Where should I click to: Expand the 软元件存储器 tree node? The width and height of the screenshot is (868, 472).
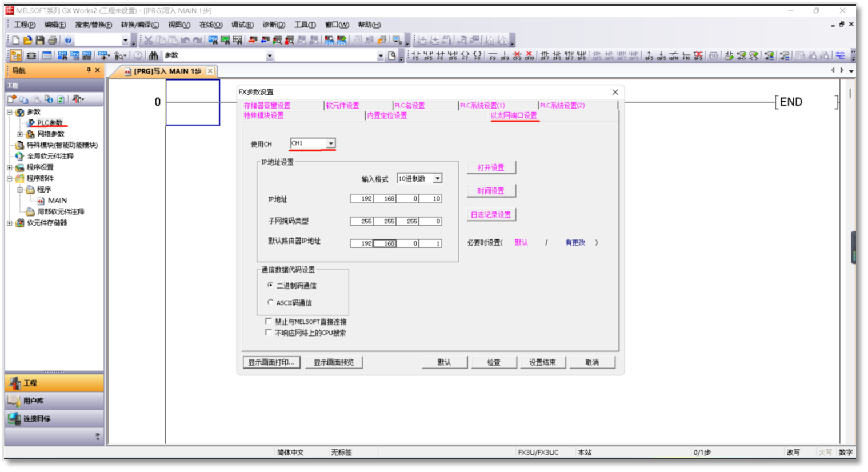(9, 223)
